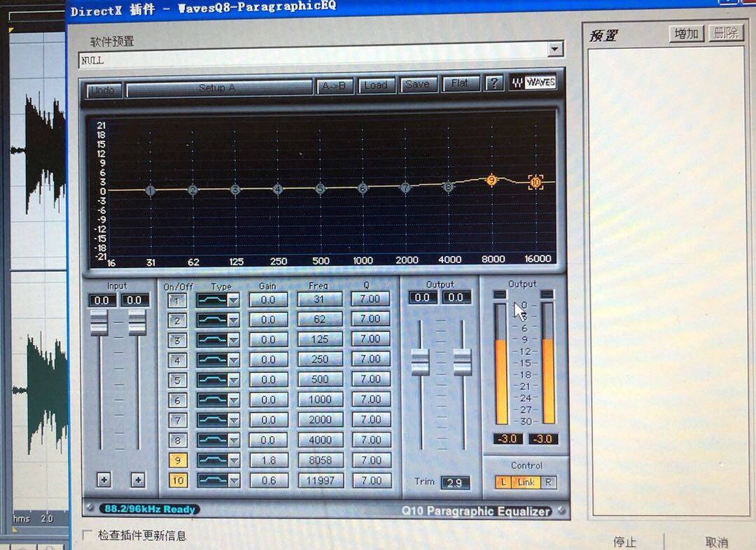Select band 9 node on EQ graph
756x550 pixels.
coord(491,181)
